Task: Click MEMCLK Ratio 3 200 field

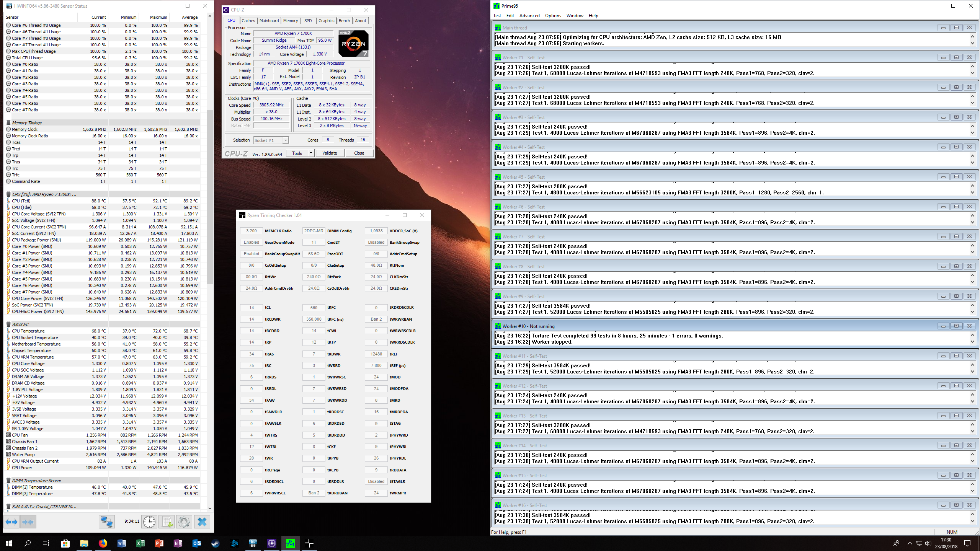Action: [x=252, y=231]
